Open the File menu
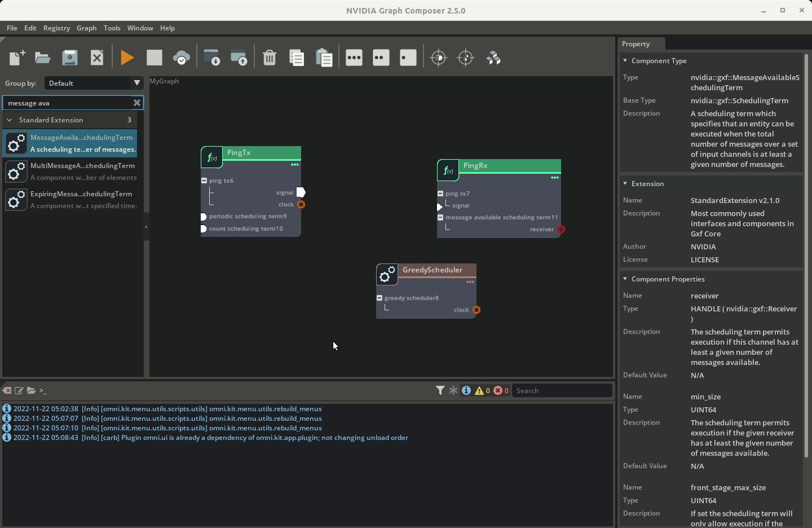This screenshot has width=812, height=528. click(x=12, y=28)
